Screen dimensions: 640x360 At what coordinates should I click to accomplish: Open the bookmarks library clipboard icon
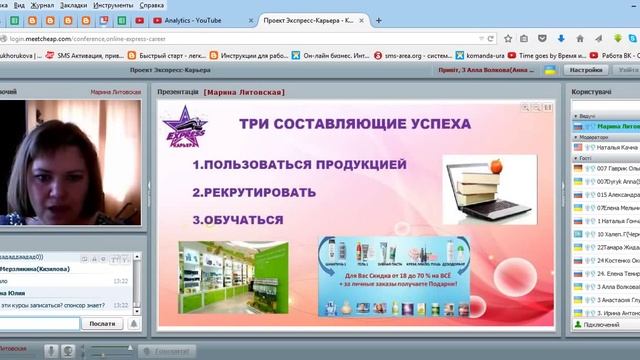click(524, 39)
